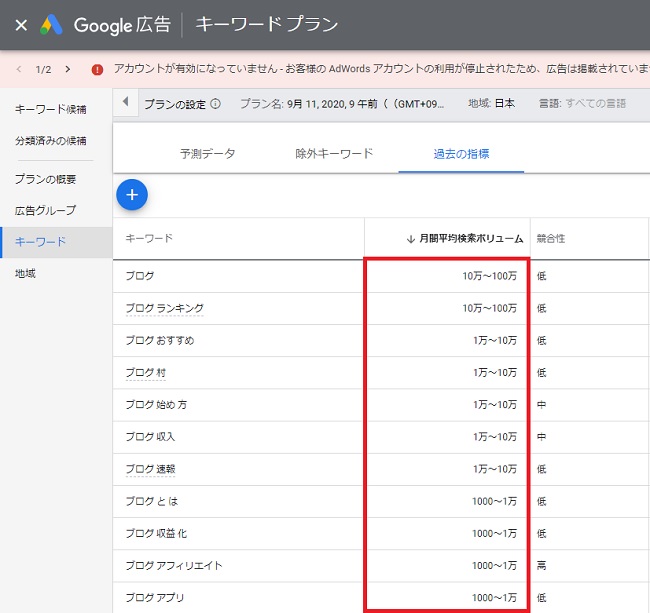Image resolution: width=650 pixels, height=613 pixels.
Task: Open プランの概要 in the sidebar
Action: pyautogui.click(x=46, y=179)
